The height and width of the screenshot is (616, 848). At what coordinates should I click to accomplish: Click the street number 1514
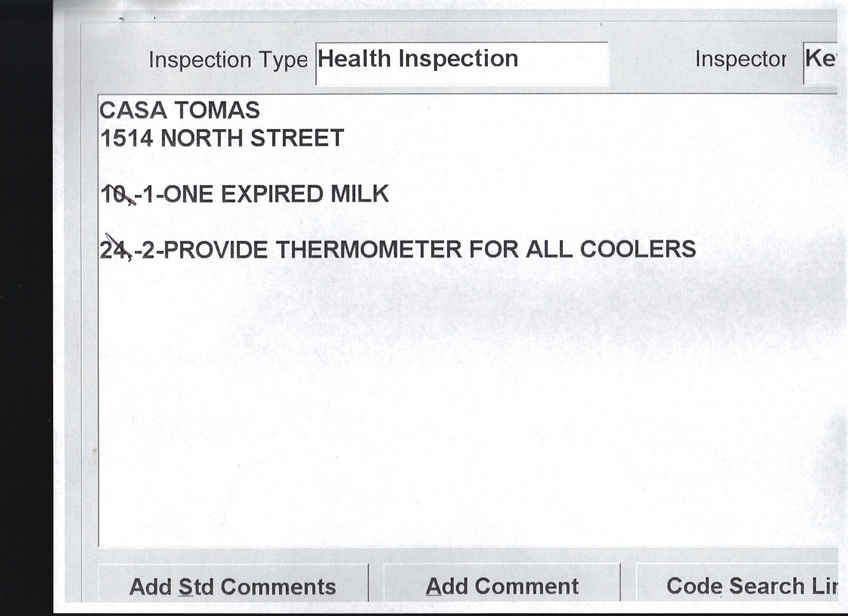click(127, 139)
